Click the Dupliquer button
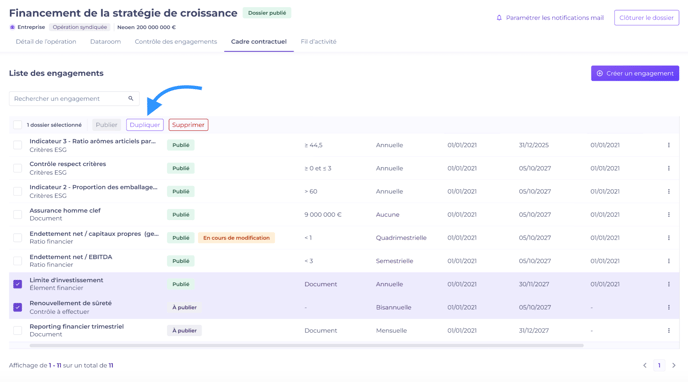 click(145, 125)
